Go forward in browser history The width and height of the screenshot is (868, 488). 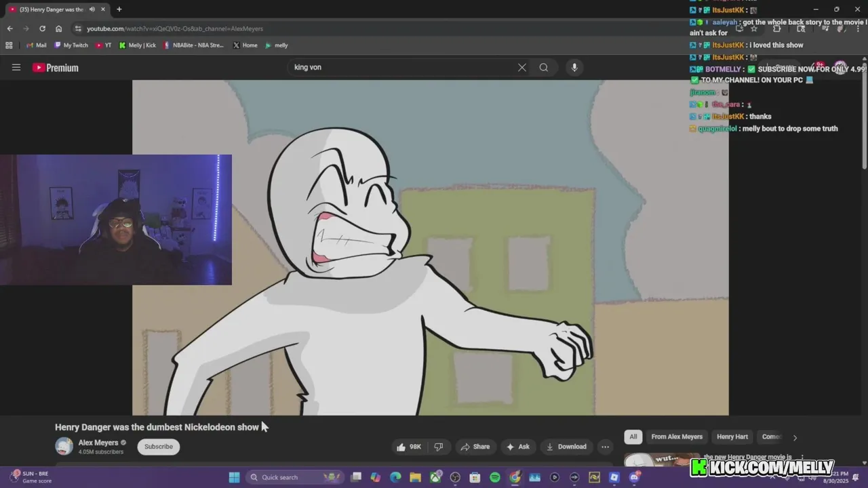26,28
